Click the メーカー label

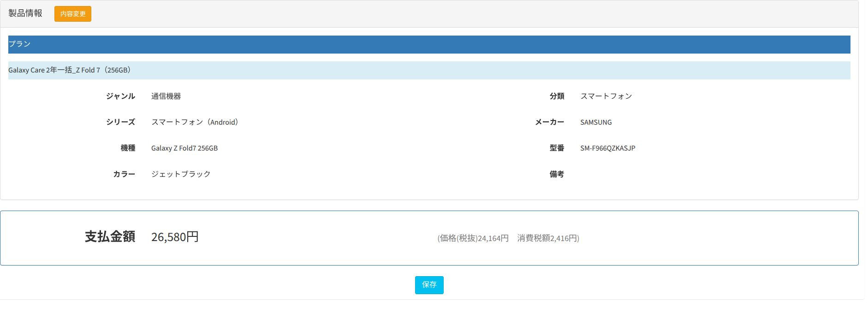pos(550,122)
